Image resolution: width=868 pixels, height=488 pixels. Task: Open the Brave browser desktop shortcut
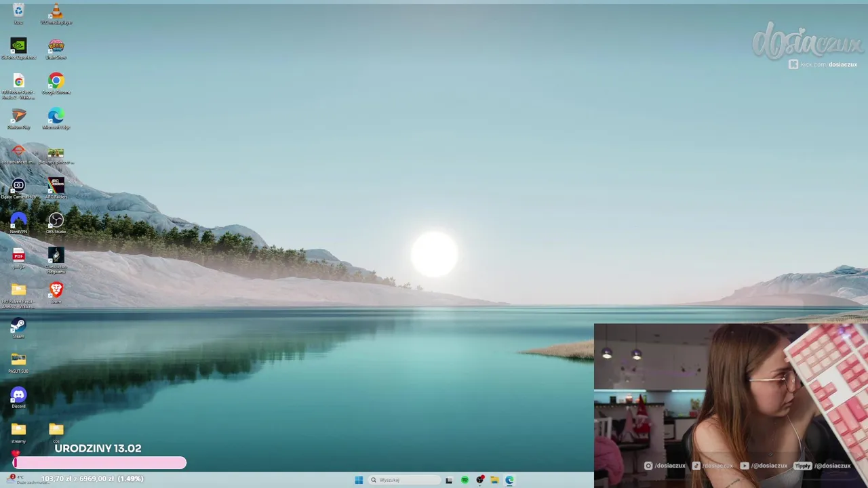56,292
